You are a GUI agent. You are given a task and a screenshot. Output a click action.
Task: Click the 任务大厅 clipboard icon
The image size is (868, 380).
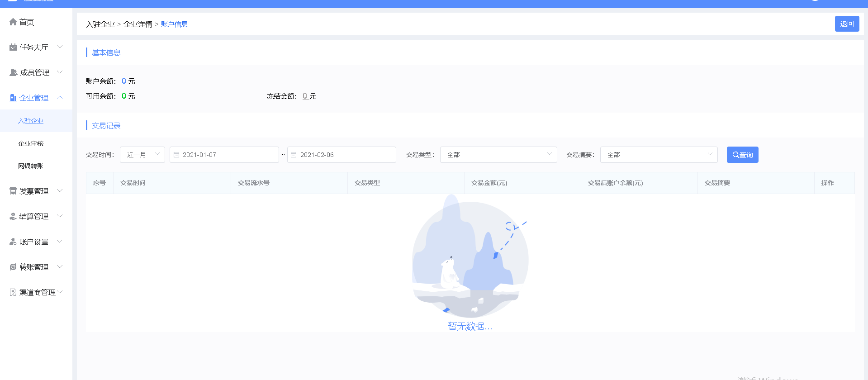click(13, 47)
